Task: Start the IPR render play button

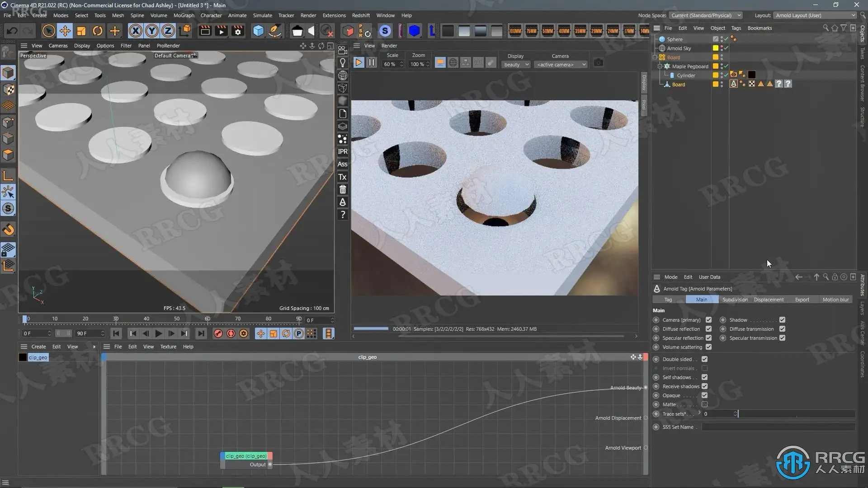Action: click(x=358, y=63)
